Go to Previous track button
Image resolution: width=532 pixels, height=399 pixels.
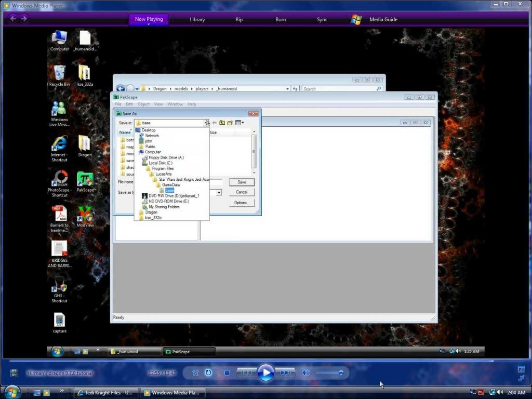(x=247, y=373)
